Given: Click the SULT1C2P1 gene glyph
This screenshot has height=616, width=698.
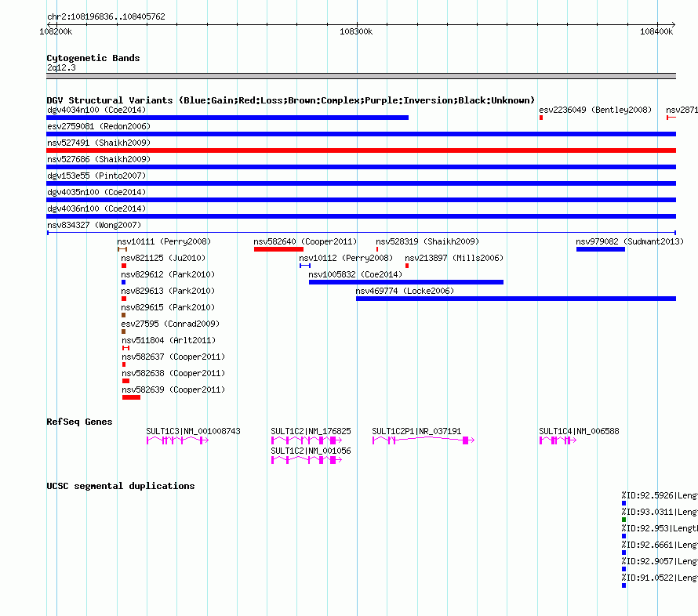Looking at the screenshot, I should click(424, 440).
